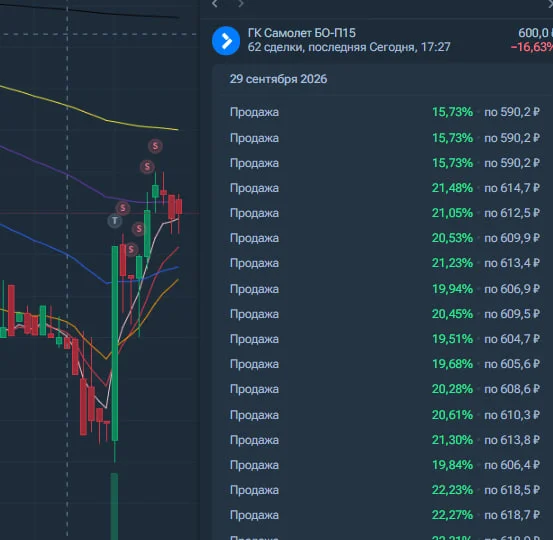Screen dimensions: 553x540
Task: Click the 21,48% profit value
Action: click(x=452, y=188)
